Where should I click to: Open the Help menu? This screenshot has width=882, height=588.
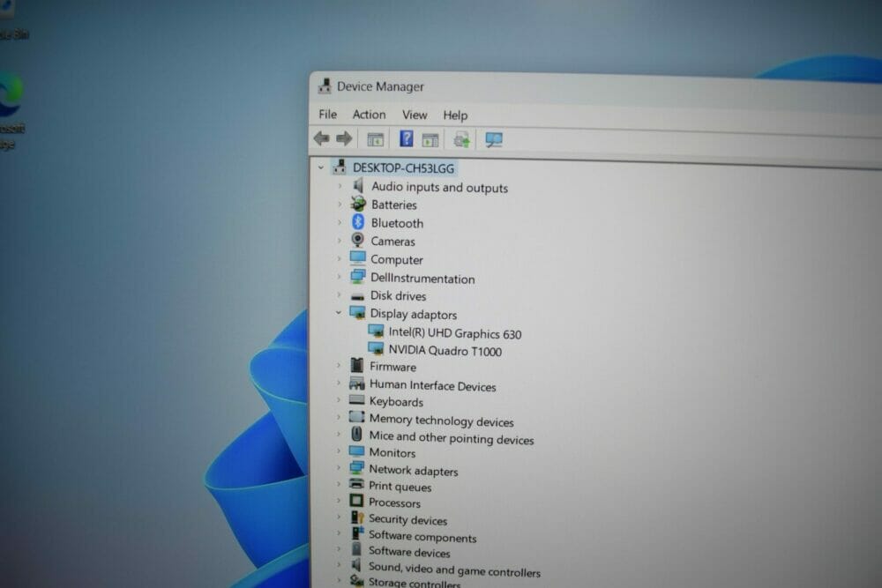[x=455, y=115]
